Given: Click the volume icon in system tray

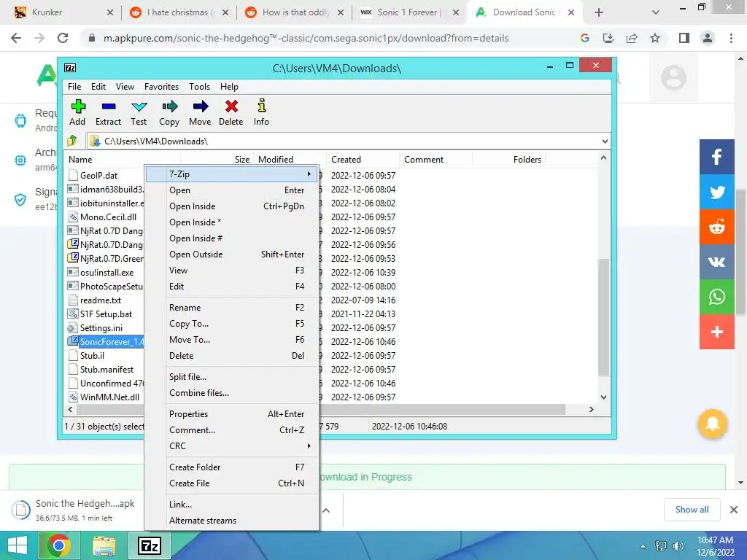Looking at the screenshot, I should (678, 546).
